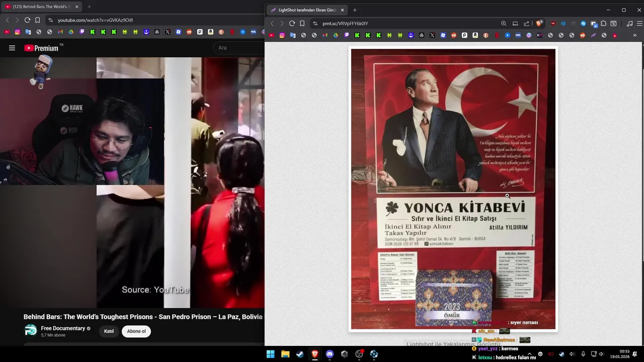Click the Yonca Kitabevi screenshot image
644x362 pixels.
(x=453, y=189)
